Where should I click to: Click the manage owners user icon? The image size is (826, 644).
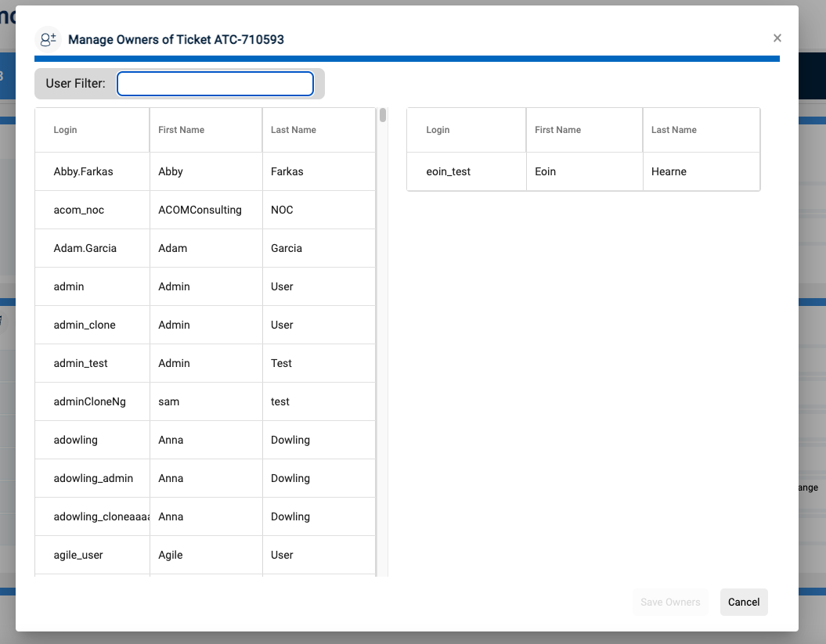click(48, 39)
